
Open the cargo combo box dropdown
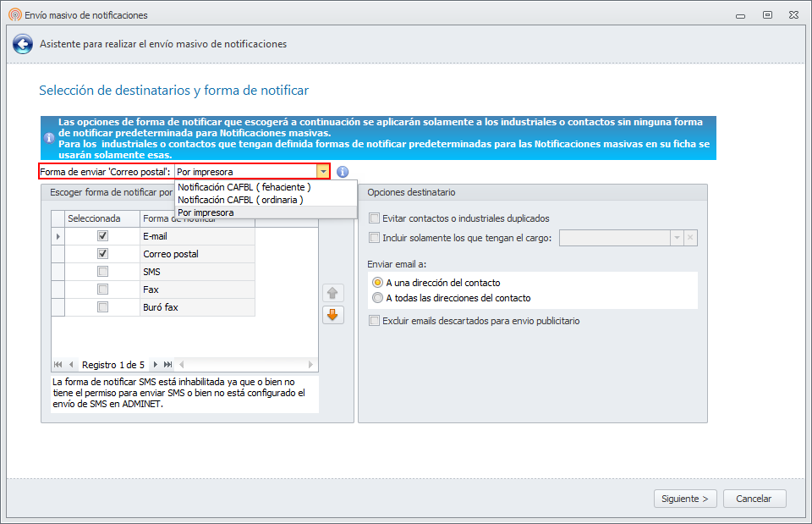[x=676, y=238]
